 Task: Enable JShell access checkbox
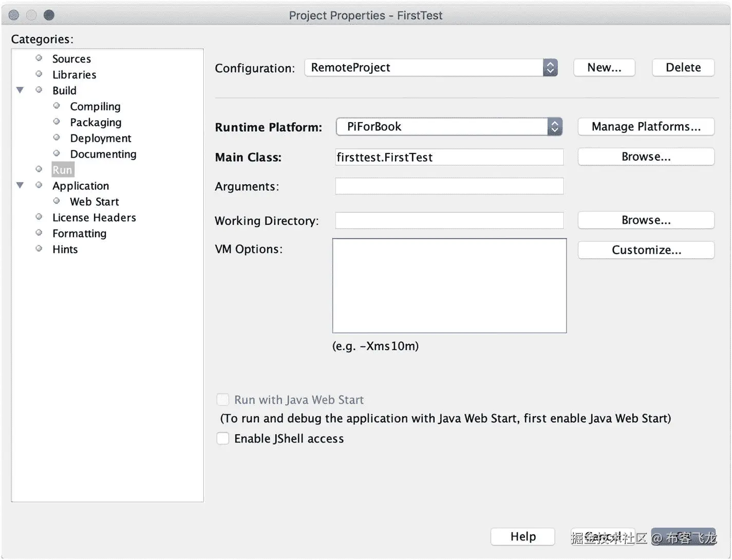(x=223, y=438)
